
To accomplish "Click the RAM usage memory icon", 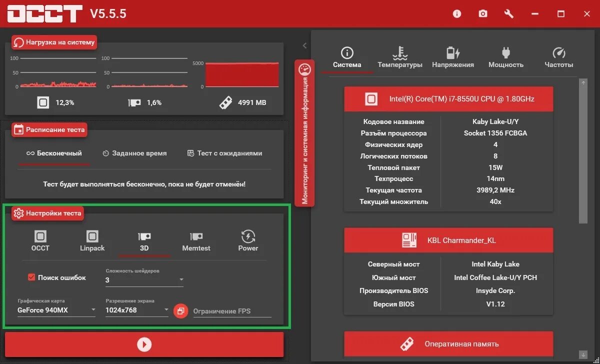I will (225, 102).
